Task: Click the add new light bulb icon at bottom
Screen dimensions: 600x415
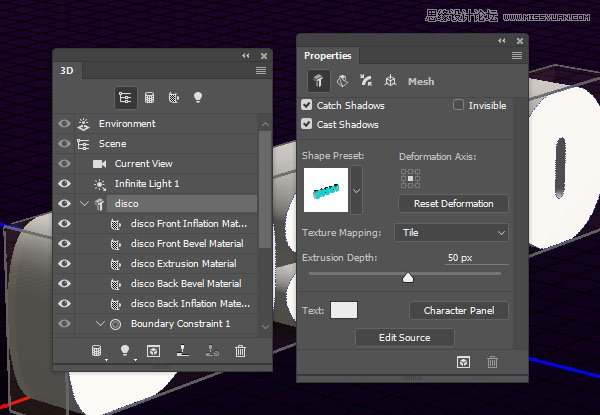Action: point(125,350)
